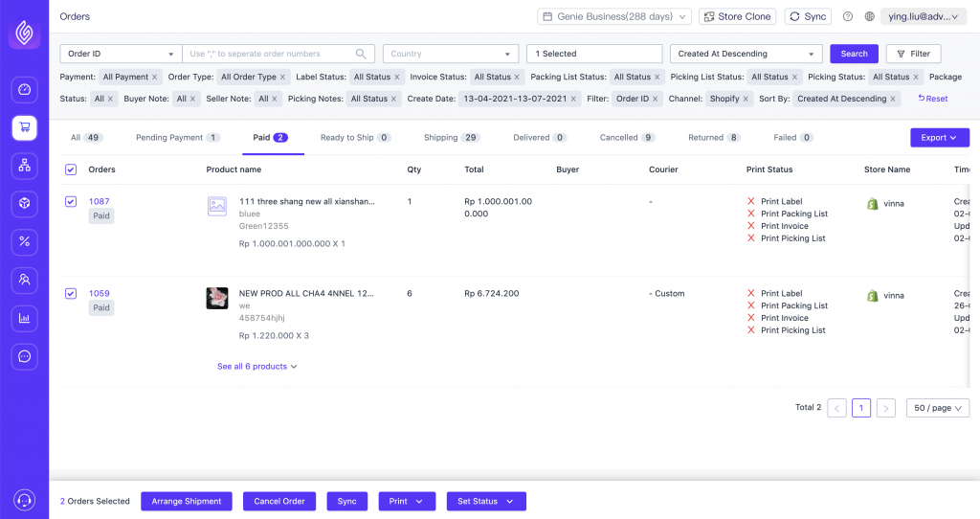
Task: Switch to the All orders tab
Action: coord(86,138)
